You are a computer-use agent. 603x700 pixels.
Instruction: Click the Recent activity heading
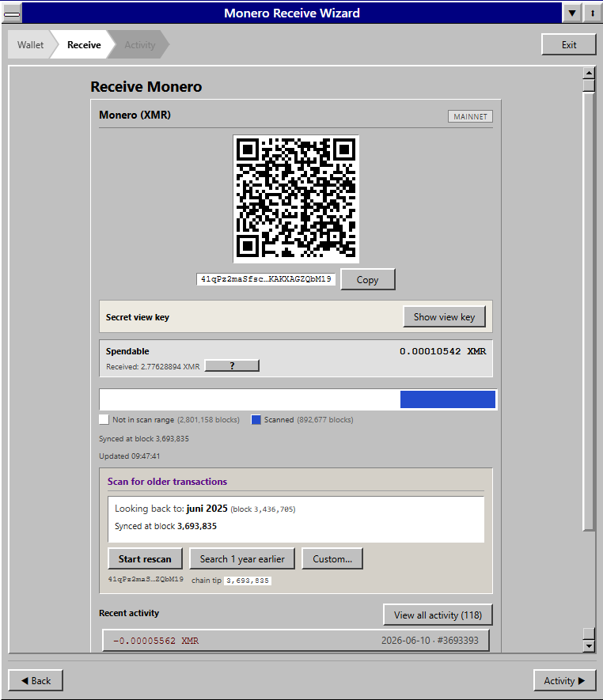129,613
